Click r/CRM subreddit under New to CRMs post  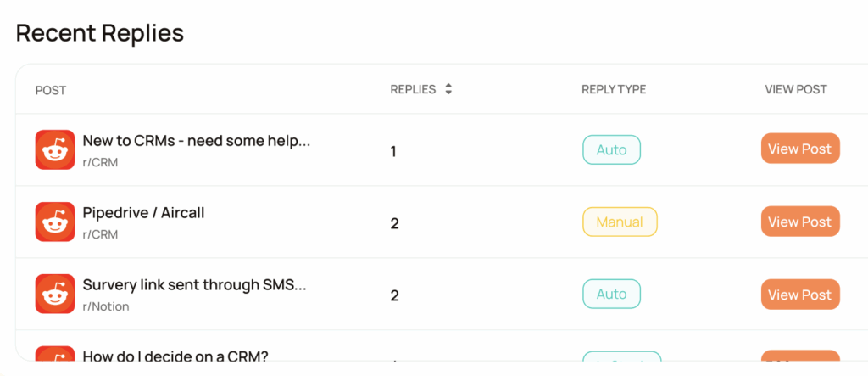click(100, 162)
